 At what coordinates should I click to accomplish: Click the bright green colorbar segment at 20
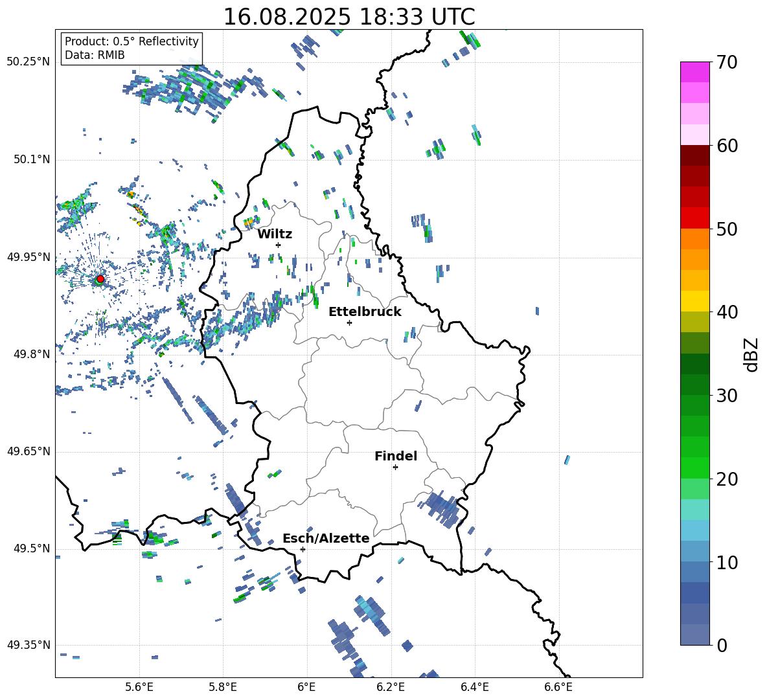695,468
